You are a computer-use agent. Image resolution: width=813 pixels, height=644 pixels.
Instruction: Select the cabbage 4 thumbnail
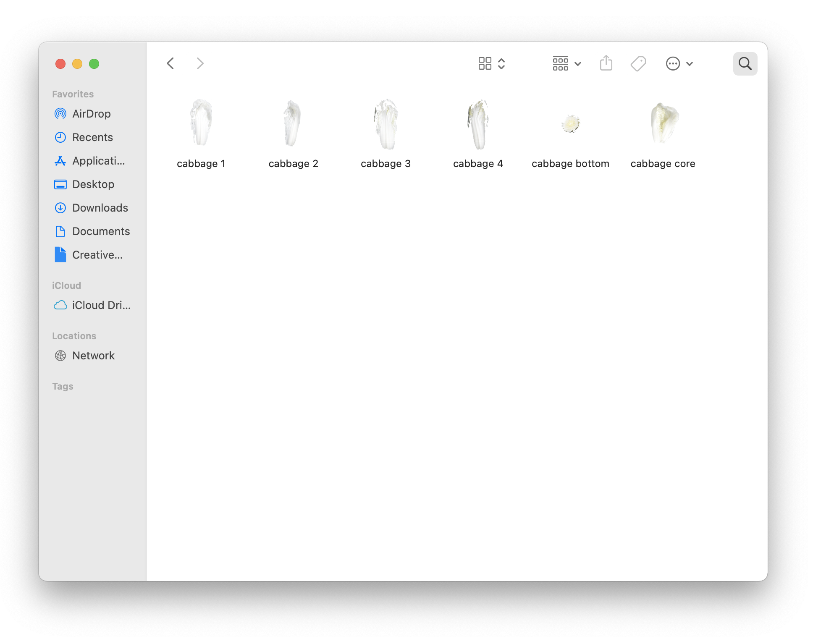[478, 124]
